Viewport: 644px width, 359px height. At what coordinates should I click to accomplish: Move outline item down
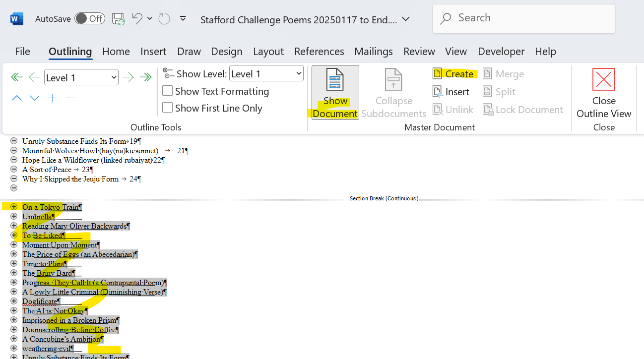pos(34,98)
